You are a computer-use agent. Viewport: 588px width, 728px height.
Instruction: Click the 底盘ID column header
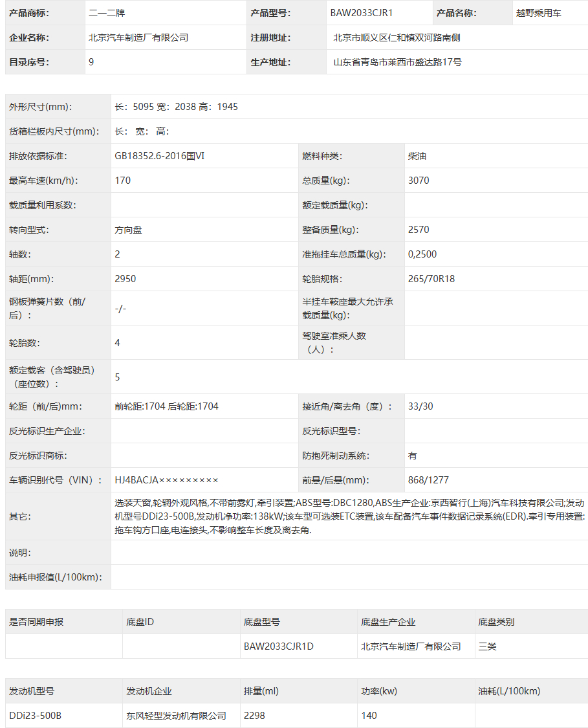click(x=140, y=622)
